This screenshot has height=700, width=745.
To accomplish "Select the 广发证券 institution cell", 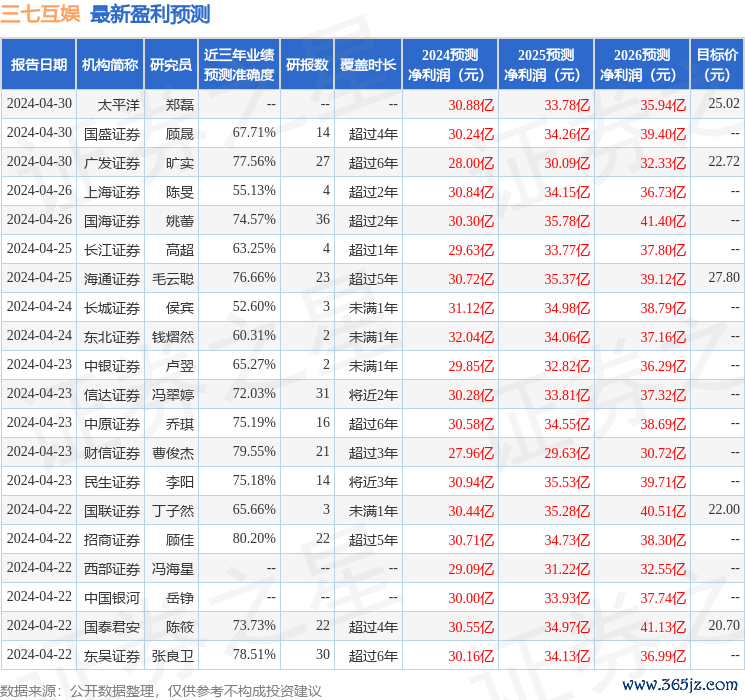I will click(x=112, y=163).
